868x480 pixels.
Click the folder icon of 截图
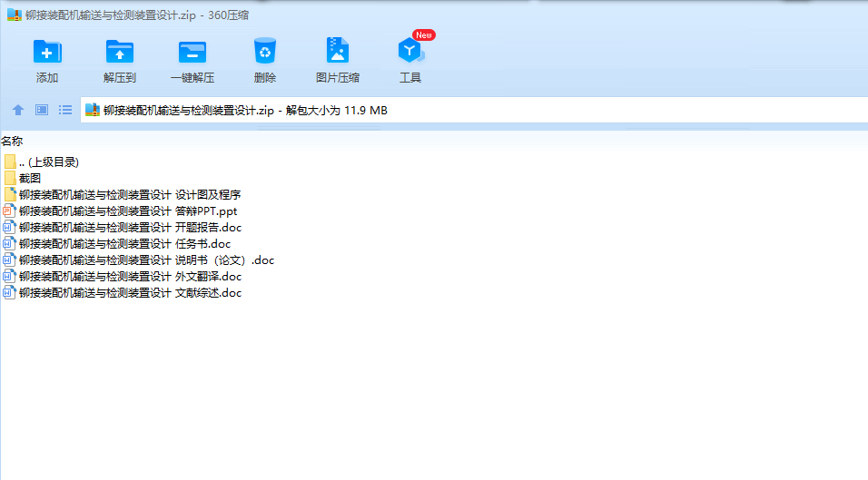(x=10, y=178)
